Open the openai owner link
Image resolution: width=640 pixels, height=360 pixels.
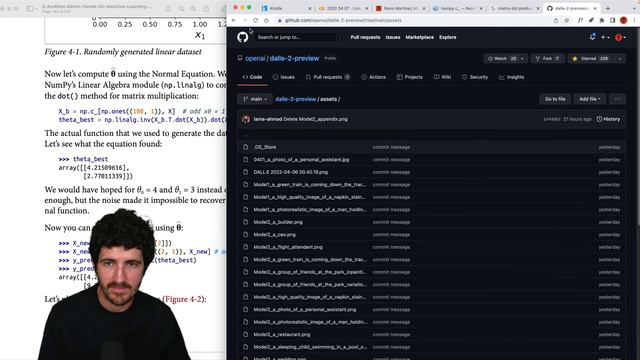point(255,58)
